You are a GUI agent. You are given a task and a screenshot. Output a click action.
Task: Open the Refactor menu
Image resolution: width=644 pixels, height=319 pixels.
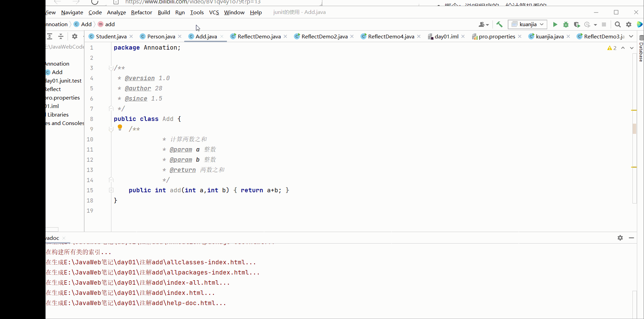tap(142, 12)
